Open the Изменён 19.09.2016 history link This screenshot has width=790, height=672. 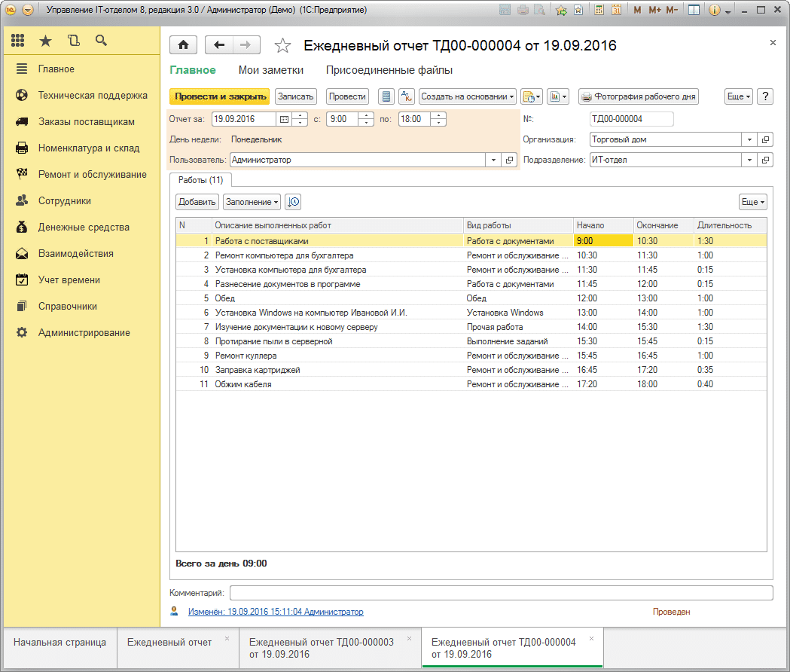tap(276, 612)
